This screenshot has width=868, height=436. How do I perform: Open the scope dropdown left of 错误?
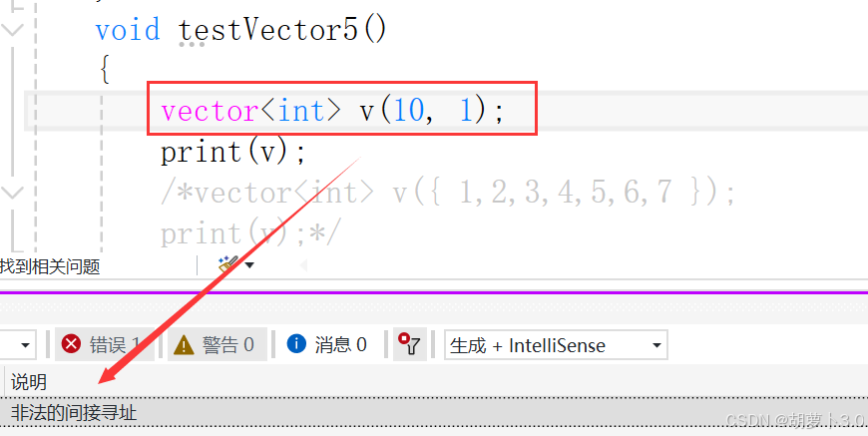(18, 345)
